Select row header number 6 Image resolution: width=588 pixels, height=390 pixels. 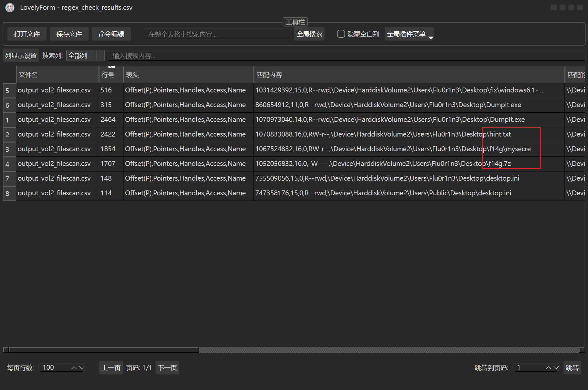pyautogui.click(x=9, y=105)
